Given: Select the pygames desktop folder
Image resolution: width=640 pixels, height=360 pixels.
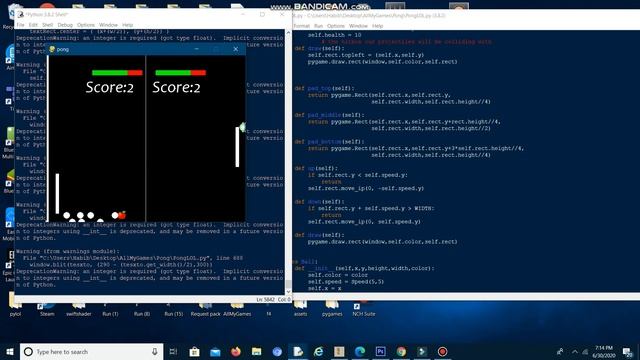Looking at the screenshot, I should tap(332, 309).
